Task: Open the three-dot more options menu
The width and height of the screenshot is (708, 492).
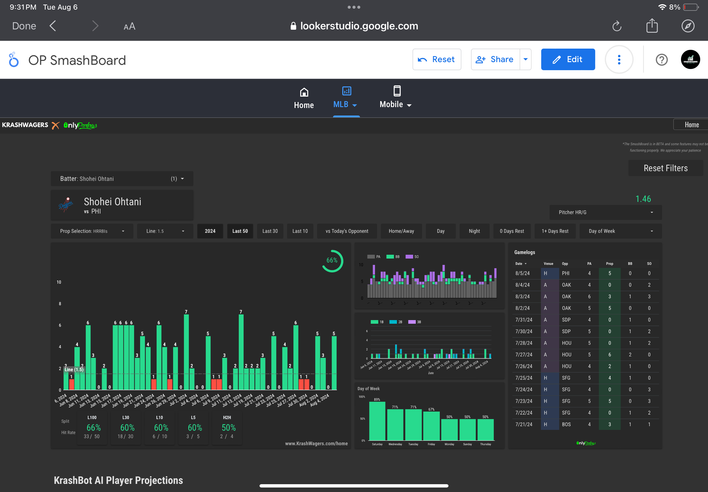Action: (619, 60)
